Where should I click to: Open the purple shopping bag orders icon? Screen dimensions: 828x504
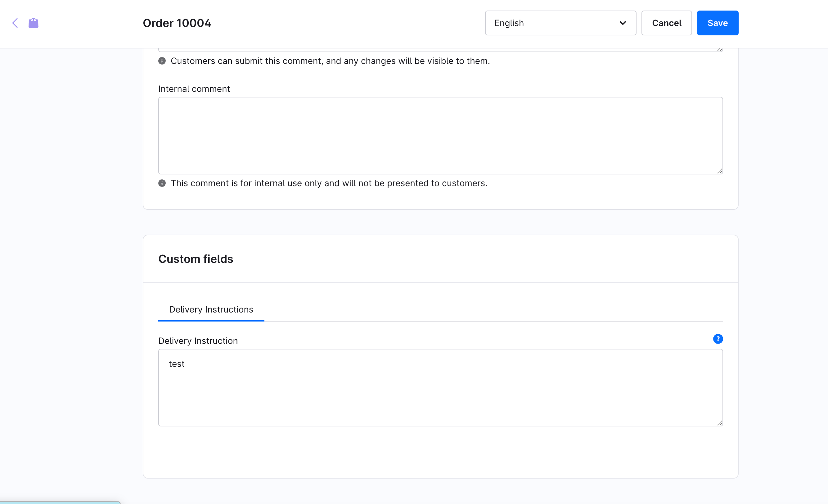point(33,23)
